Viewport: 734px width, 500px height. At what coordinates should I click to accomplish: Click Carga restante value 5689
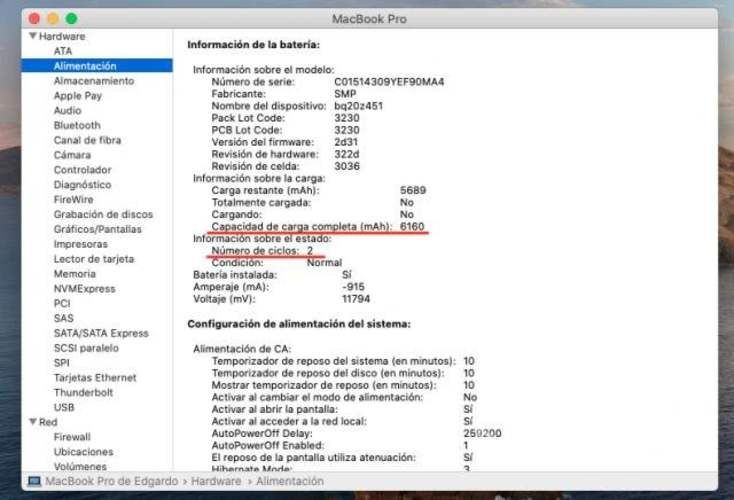(x=413, y=191)
